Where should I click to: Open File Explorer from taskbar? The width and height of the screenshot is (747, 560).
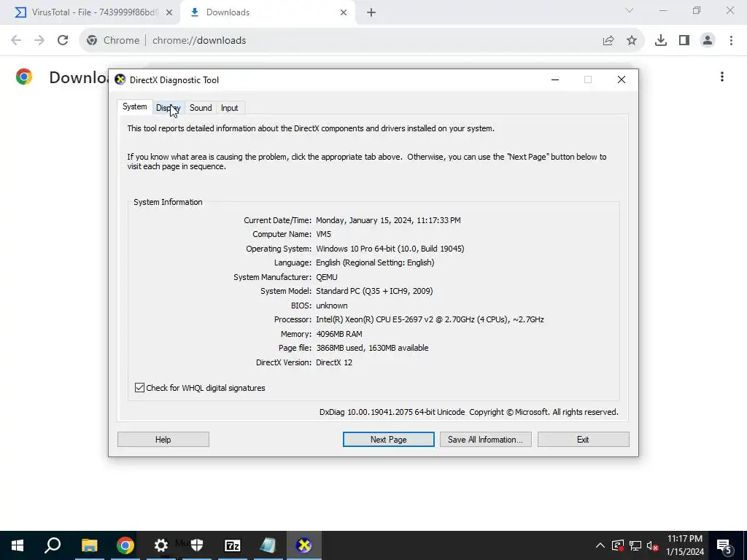(x=89, y=545)
